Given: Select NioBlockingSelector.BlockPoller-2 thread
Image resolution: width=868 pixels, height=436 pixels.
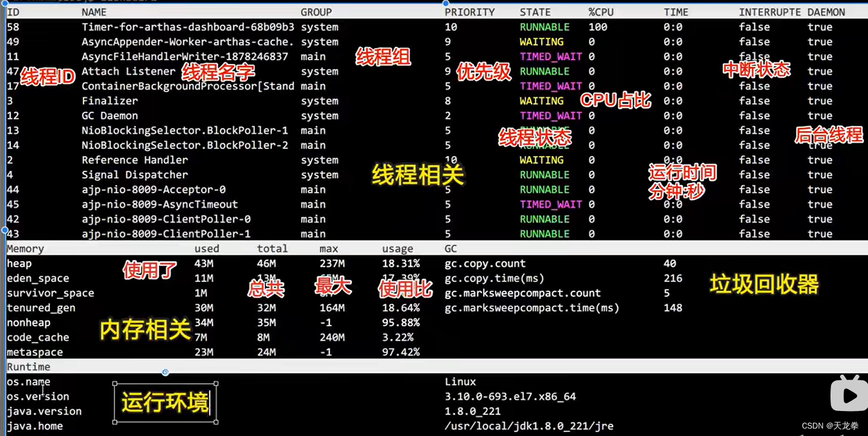Looking at the screenshot, I should click(x=185, y=145).
